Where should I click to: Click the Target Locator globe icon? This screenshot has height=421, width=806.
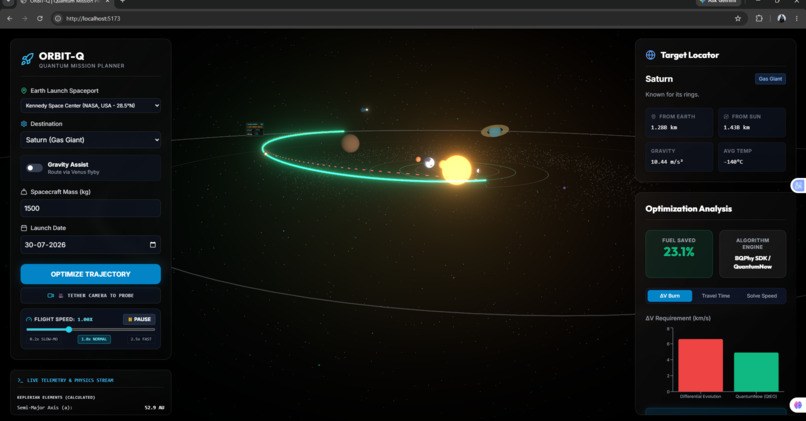coord(650,55)
